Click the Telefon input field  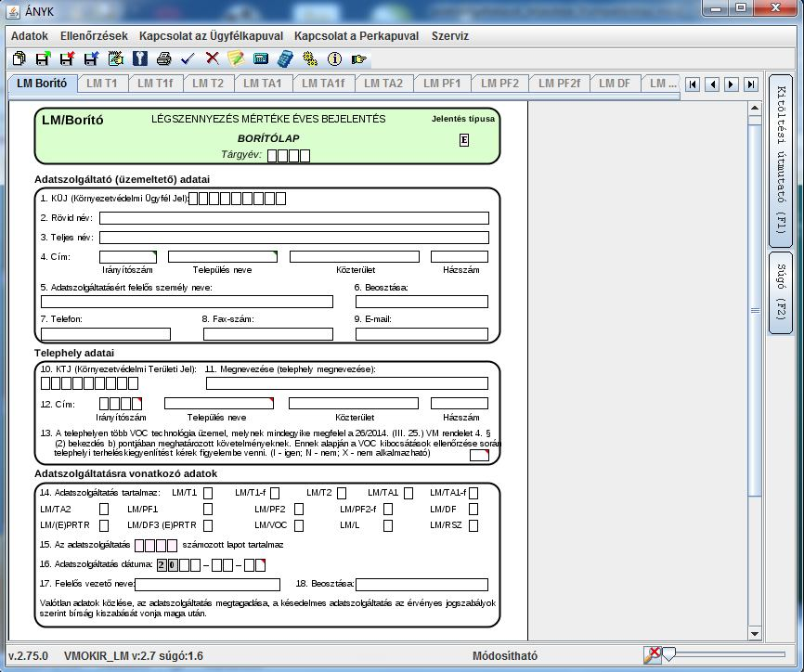106,334
